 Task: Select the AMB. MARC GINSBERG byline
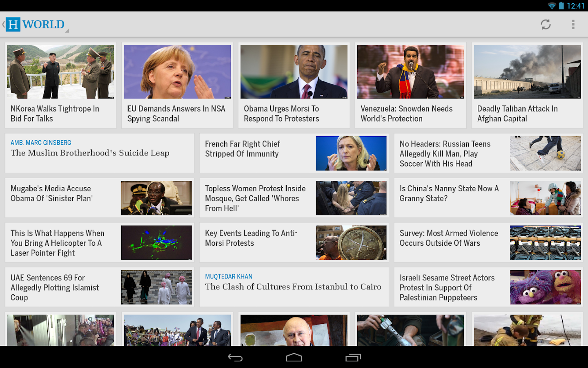[41, 142]
